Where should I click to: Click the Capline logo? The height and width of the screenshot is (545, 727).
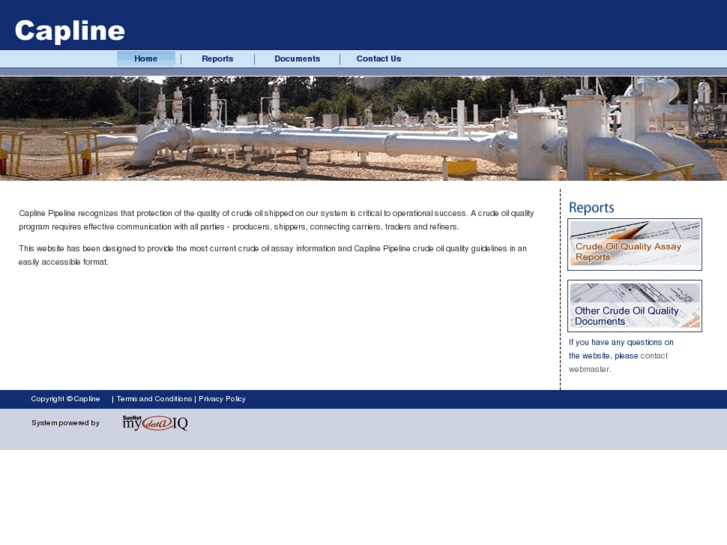tap(70, 31)
